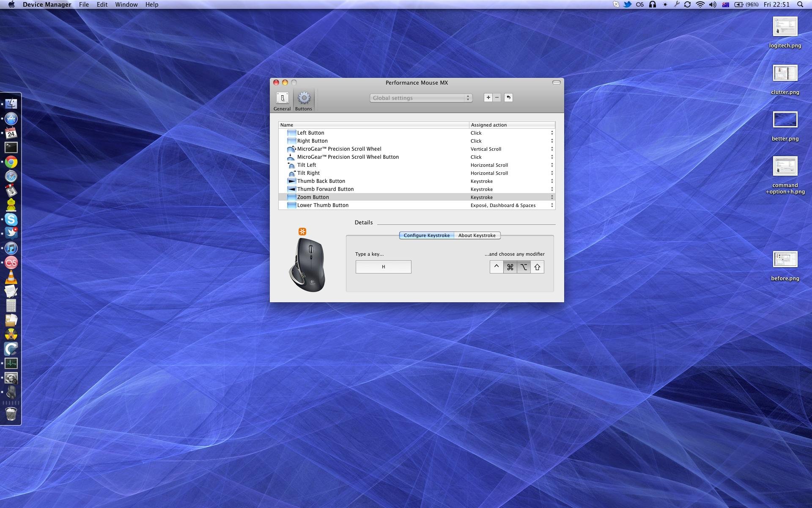The width and height of the screenshot is (812, 508).
Task: Click the Wi-Fi menu bar icon
Action: click(x=700, y=5)
